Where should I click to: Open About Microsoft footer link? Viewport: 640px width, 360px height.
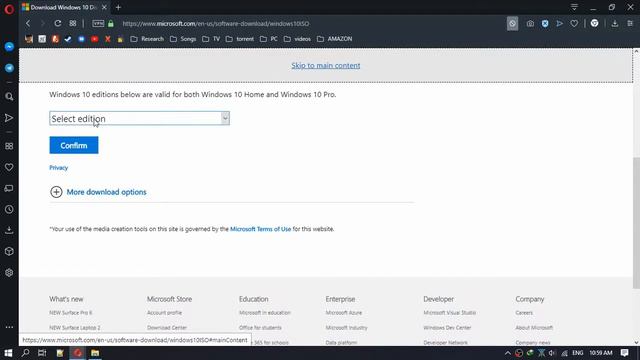[x=534, y=328]
